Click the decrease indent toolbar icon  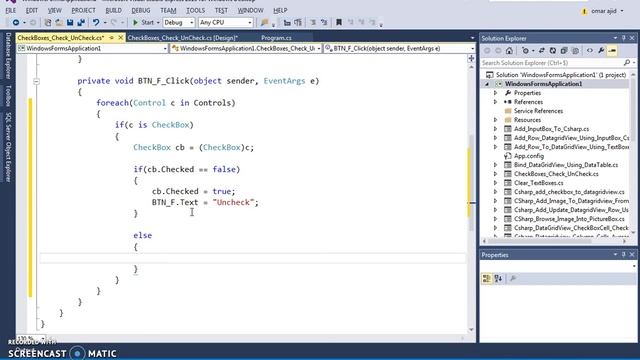point(287,22)
